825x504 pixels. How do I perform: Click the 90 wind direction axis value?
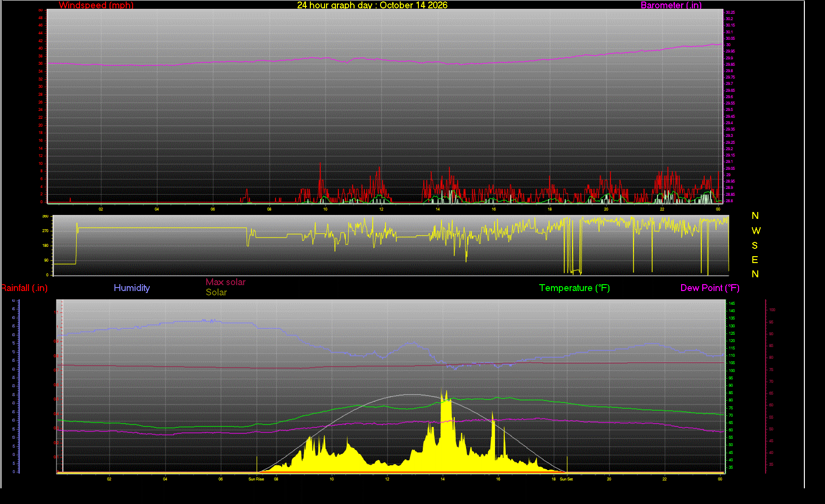click(46, 260)
